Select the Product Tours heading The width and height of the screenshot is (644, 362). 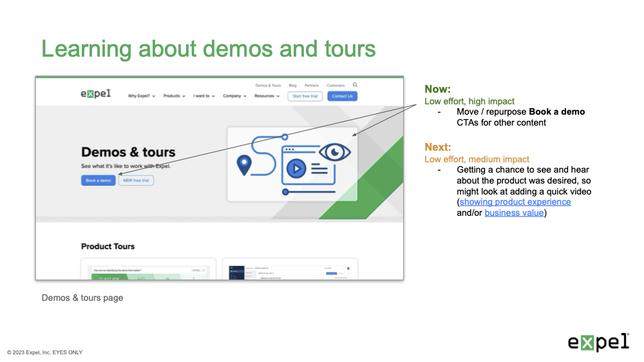point(108,247)
